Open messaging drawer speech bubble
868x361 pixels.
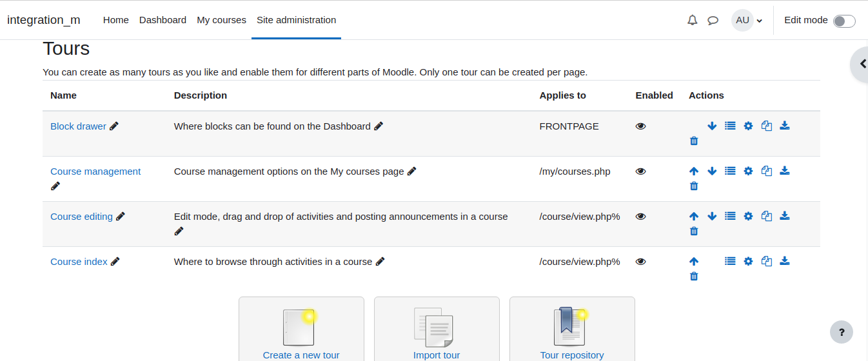(713, 20)
